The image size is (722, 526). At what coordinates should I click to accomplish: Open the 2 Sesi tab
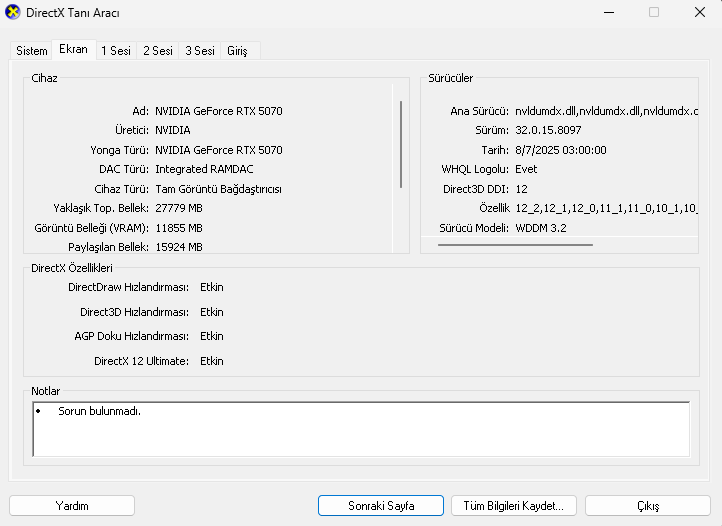click(158, 51)
